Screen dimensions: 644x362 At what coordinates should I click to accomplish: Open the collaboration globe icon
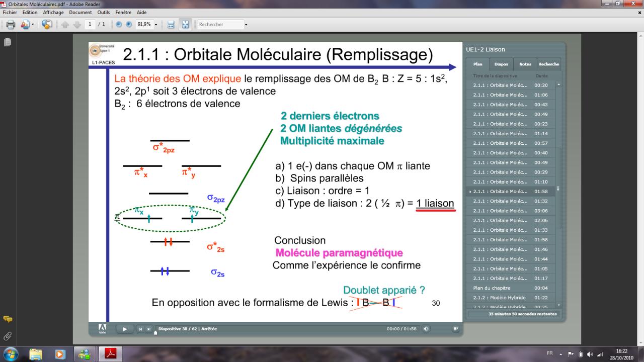pyautogui.click(x=47, y=24)
